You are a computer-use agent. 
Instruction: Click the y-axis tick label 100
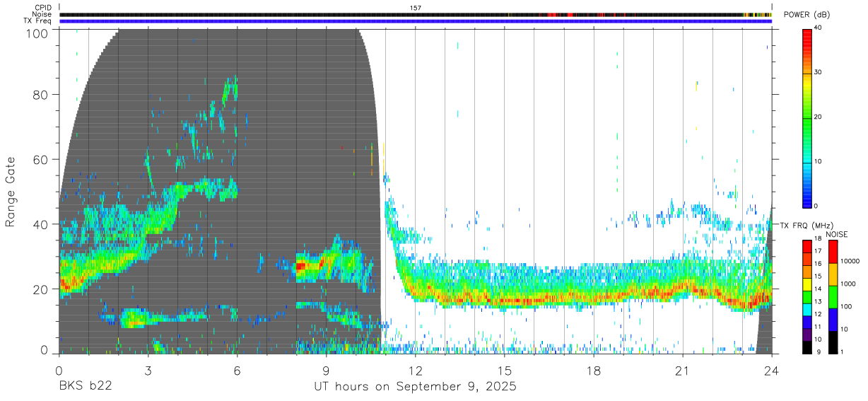(x=37, y=33)
